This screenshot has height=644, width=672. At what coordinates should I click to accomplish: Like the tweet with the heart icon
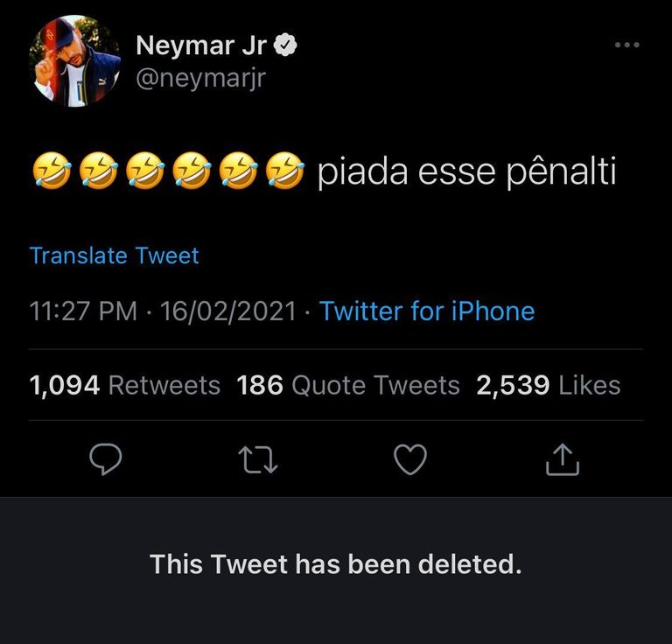coord(409,459)
